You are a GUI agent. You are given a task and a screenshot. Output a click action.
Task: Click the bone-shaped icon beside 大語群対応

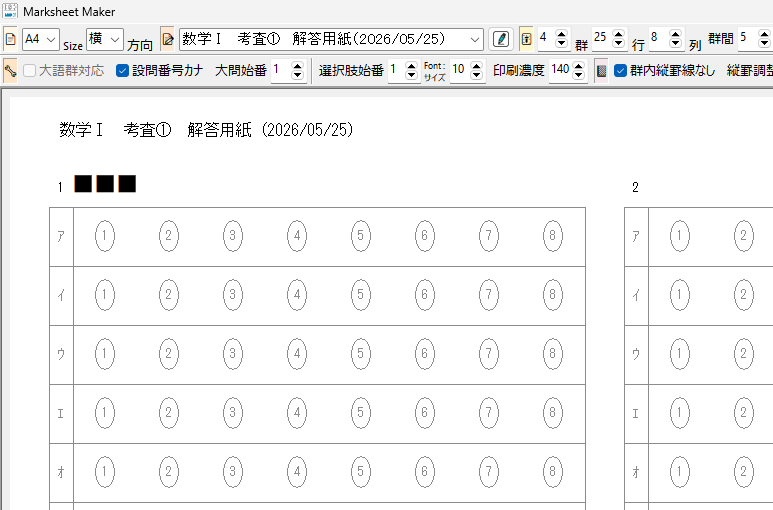point(10,71)
